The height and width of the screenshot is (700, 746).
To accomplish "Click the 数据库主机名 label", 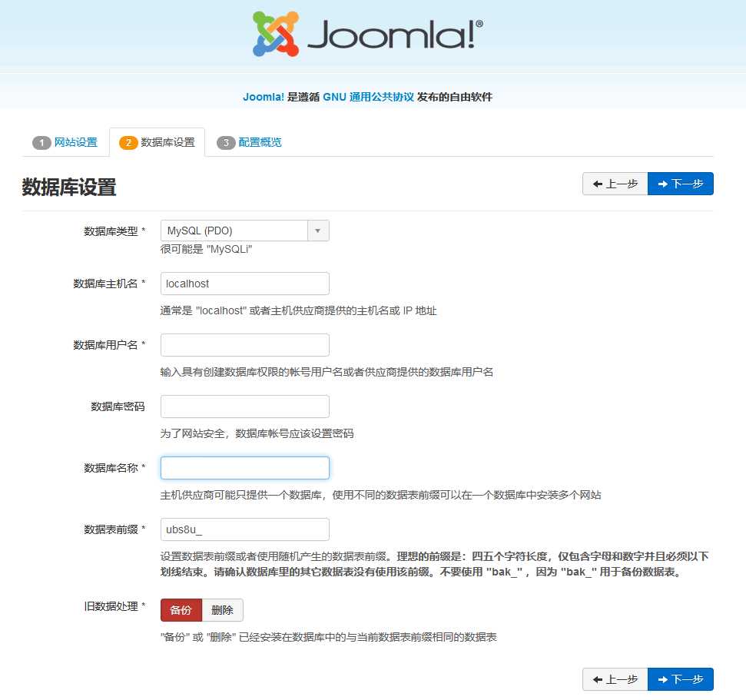I will click(x=109, y=284).
